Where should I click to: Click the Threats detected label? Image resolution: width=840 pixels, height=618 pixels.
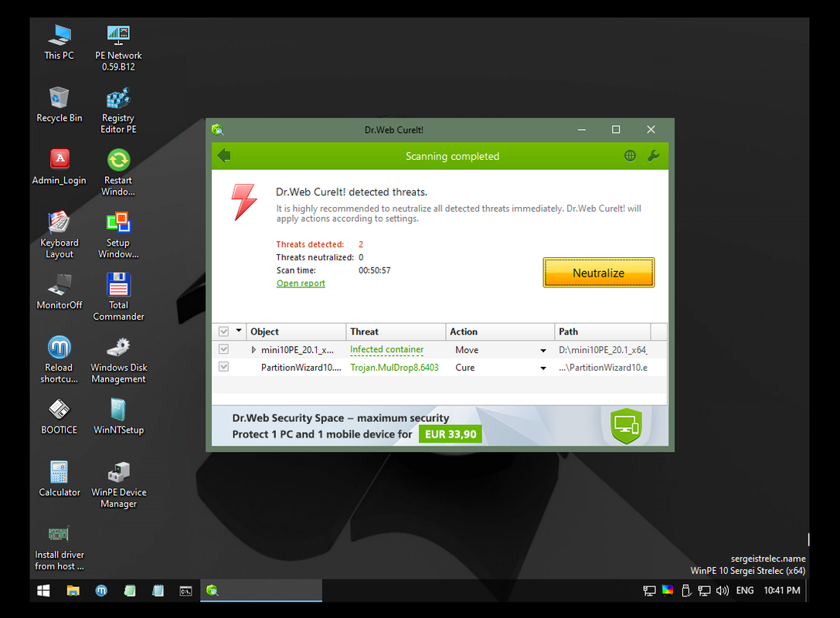(310, 244)
